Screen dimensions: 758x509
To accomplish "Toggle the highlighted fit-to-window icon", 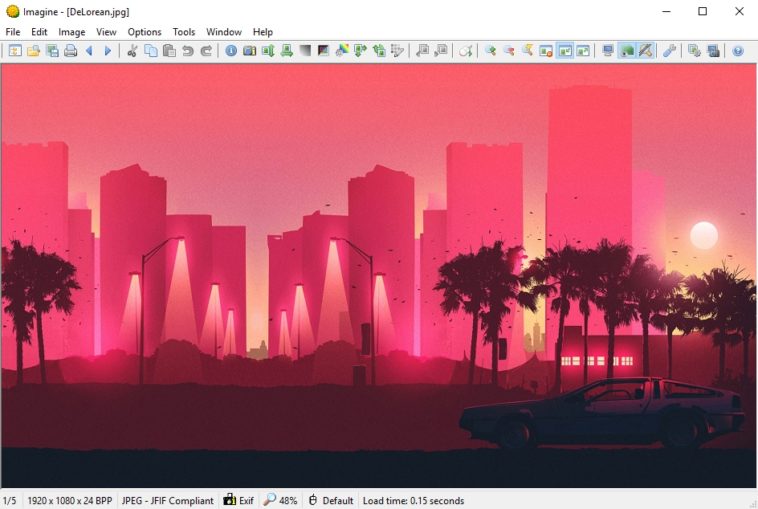I will click(x=565, y=50).
